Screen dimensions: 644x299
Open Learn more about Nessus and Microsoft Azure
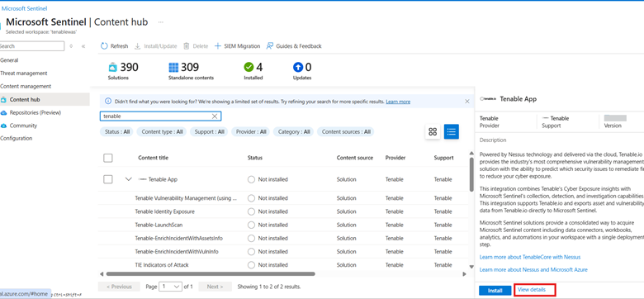(533, 269)
